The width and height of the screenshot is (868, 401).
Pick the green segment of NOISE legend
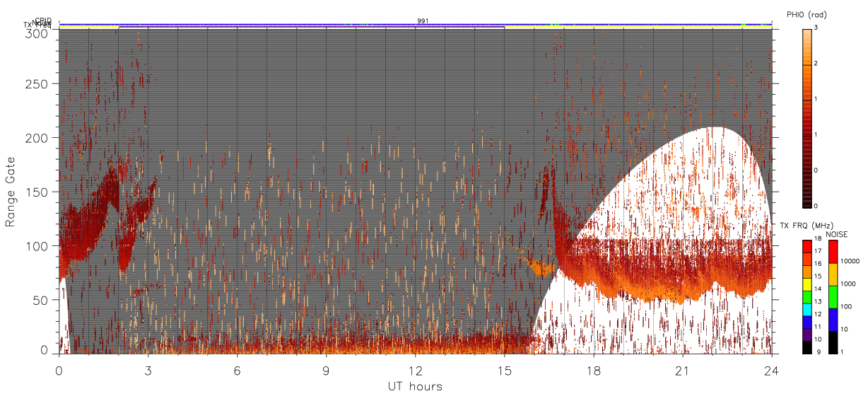click(833, 297)
